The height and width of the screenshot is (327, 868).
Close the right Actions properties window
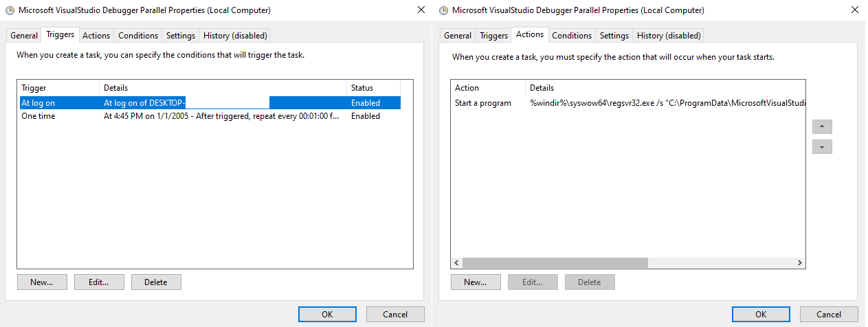pos(854,10)
